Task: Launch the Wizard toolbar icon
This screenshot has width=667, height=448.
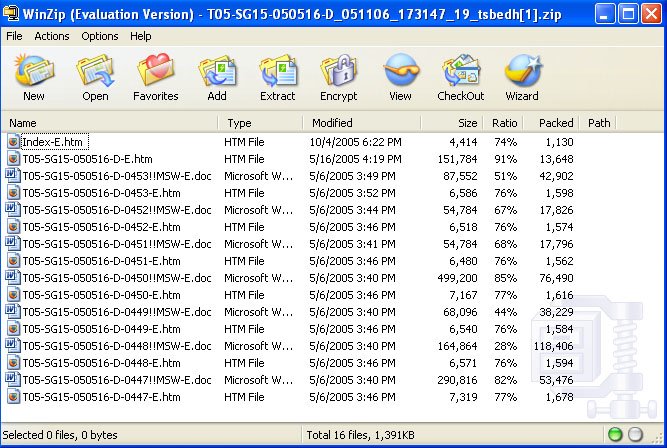Action: point(522,71)
